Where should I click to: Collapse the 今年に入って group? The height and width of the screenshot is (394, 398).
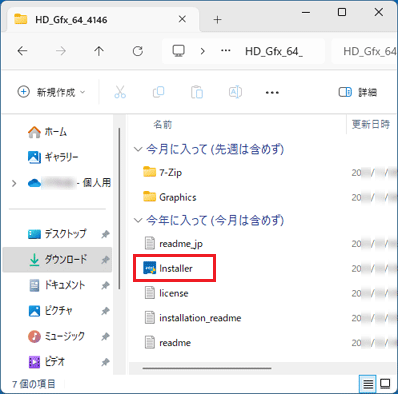pyautogui.click(x=138, y=220)
